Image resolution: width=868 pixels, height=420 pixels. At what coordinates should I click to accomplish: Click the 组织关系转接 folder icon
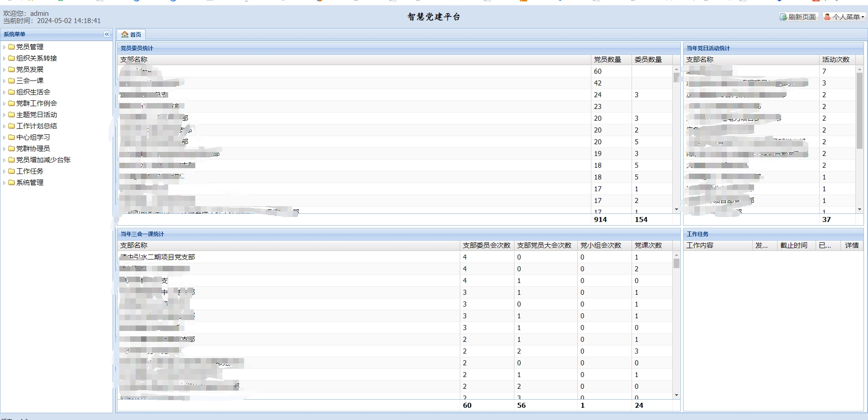pyautogui.click(x=11, y=58)
